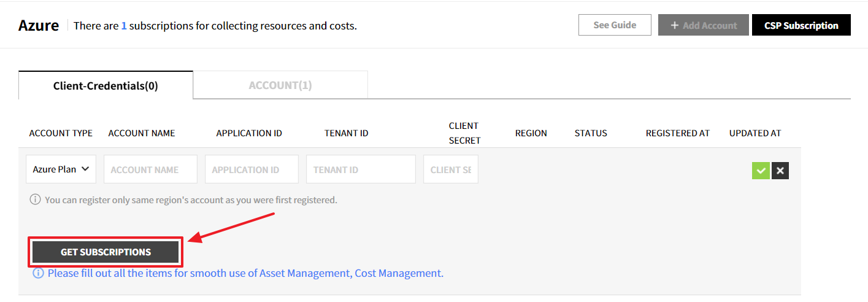
Task: Open the ACCOUNT(1) tab
Action: [x=280, y=85]
